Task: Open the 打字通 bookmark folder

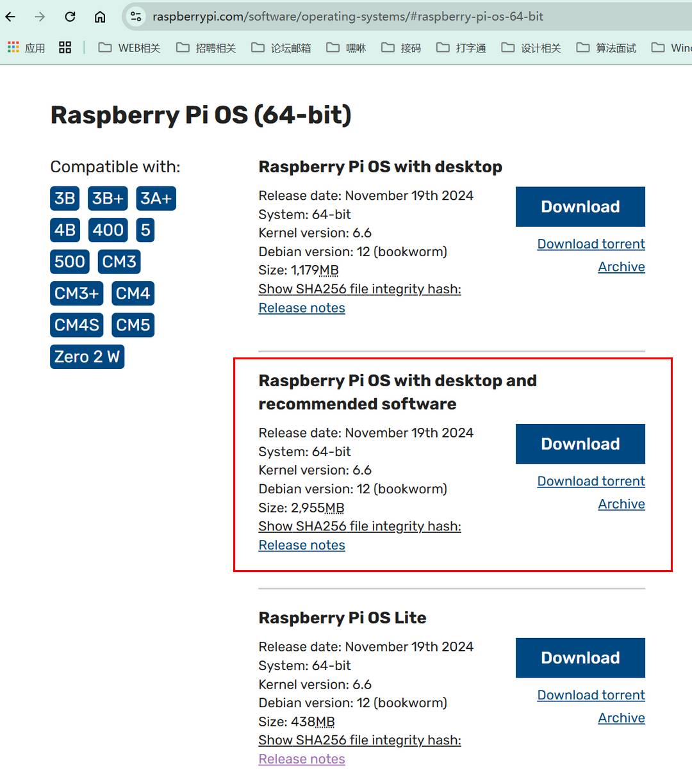Action: [461, 47]
